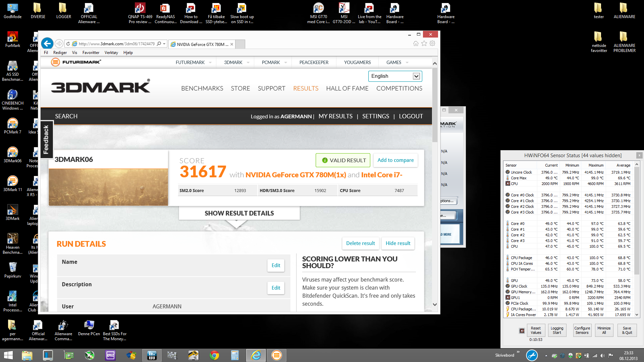Screen dimensions: 644x362
Task: Click the VALID RESULT badge
Action: pyautogui.click(x=343, y=160)
